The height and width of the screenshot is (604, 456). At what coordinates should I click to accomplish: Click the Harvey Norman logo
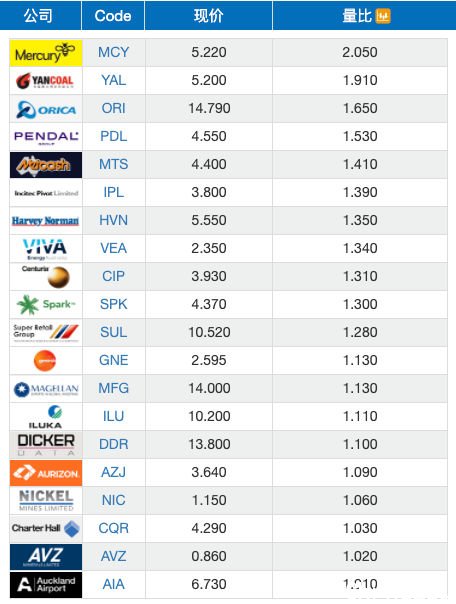pyautogui.click(x=46, y=221)
